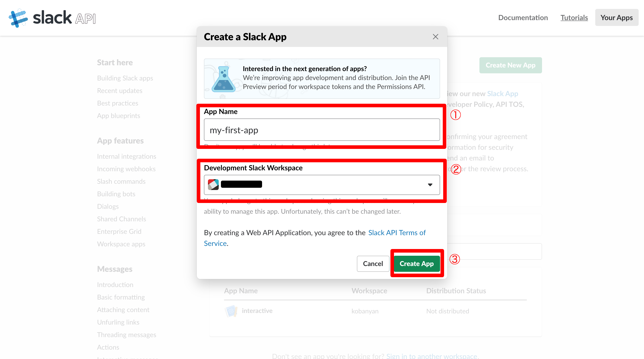Click the green Create App button

click(417, 263)
